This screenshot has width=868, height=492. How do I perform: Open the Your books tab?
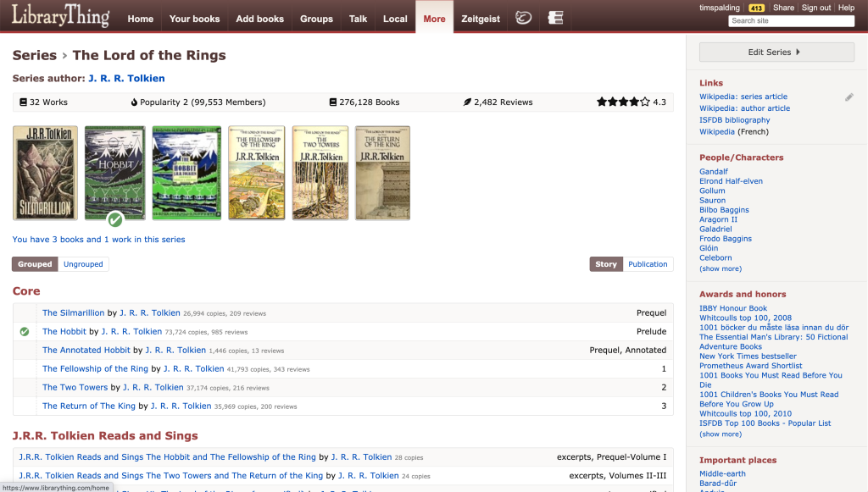194,19
